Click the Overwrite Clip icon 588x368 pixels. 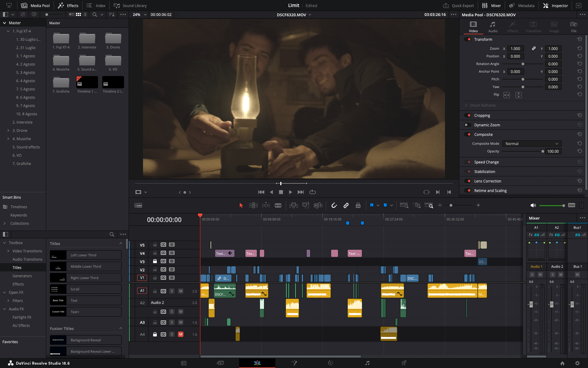point(306,205)
